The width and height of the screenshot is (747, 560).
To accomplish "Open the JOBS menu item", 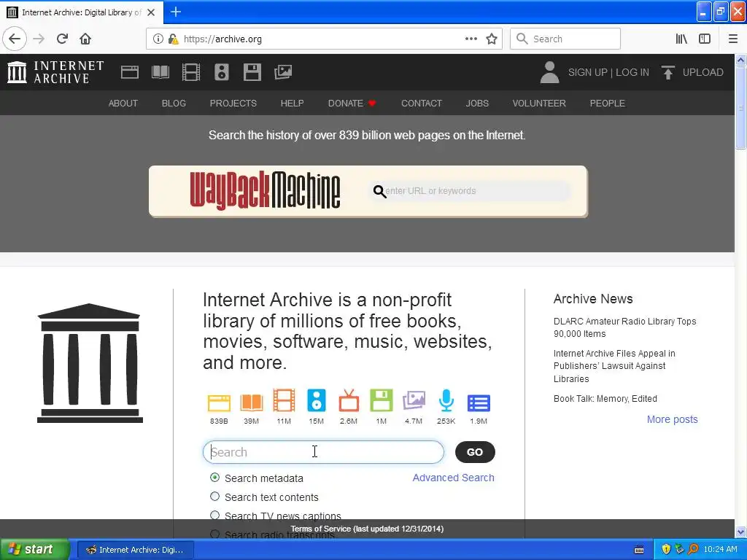I will 477,104.
